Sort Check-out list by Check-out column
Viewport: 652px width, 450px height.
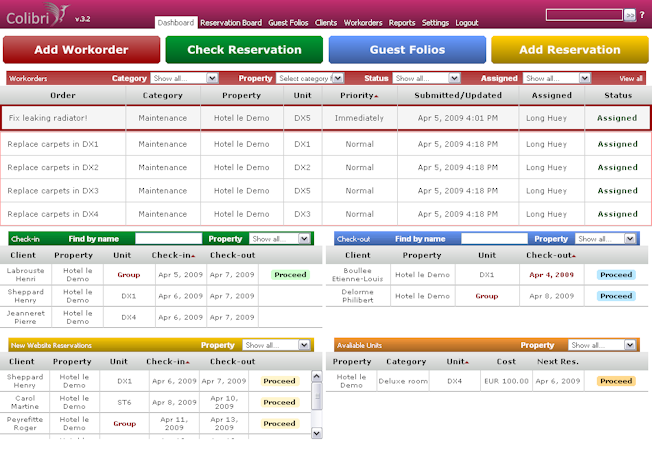tap(551, 255)
